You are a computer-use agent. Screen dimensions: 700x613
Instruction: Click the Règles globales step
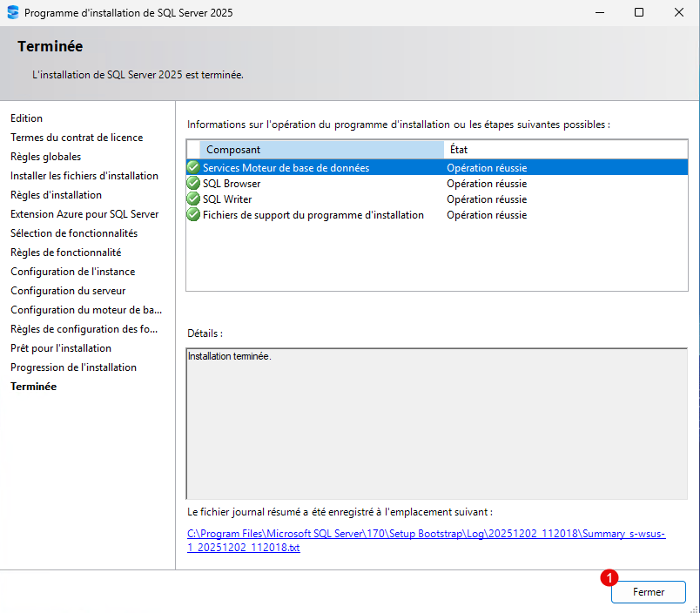click(45, 157)
